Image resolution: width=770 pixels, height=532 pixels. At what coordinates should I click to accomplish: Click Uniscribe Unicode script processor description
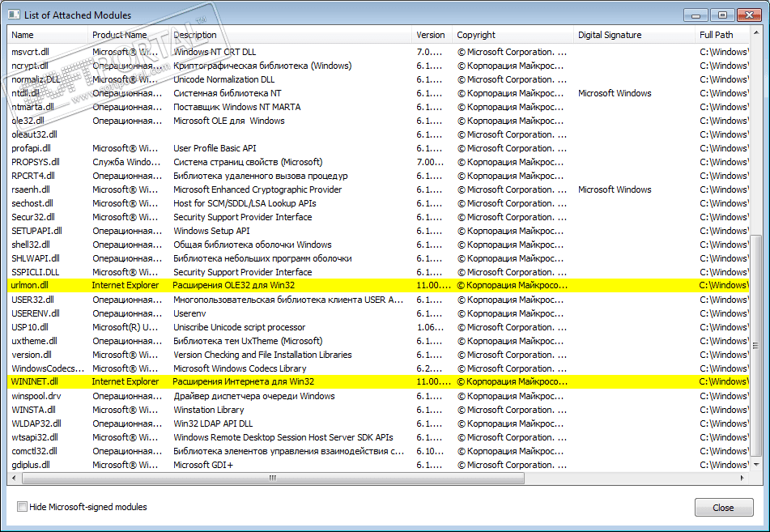click(x=239, y=327)
